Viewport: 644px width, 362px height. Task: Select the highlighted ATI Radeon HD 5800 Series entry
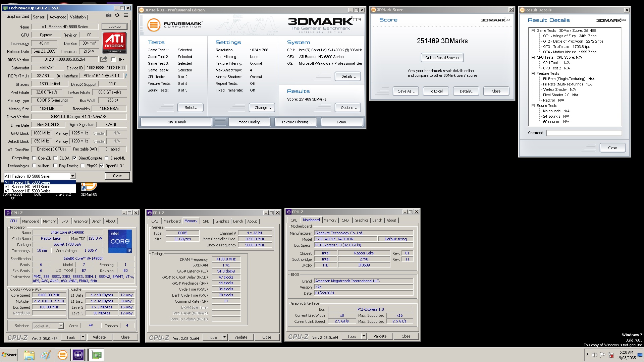click(x=40, y=182)
